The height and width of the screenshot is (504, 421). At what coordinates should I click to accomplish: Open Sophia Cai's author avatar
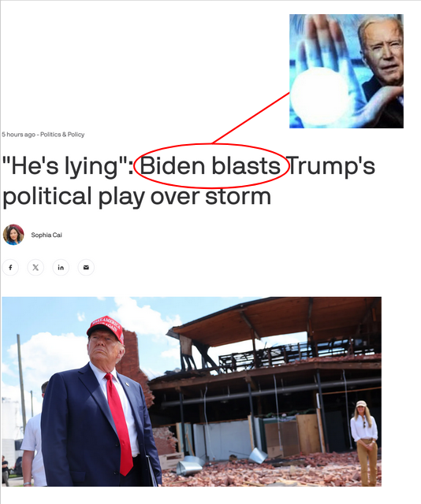coord(13,235)
